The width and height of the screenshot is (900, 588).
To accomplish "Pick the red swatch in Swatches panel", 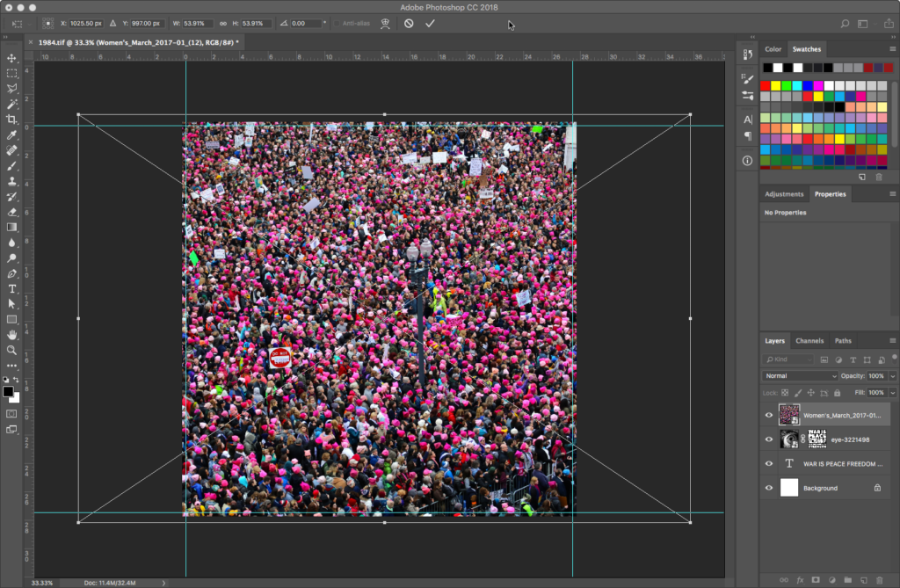I will pos(766,86).
